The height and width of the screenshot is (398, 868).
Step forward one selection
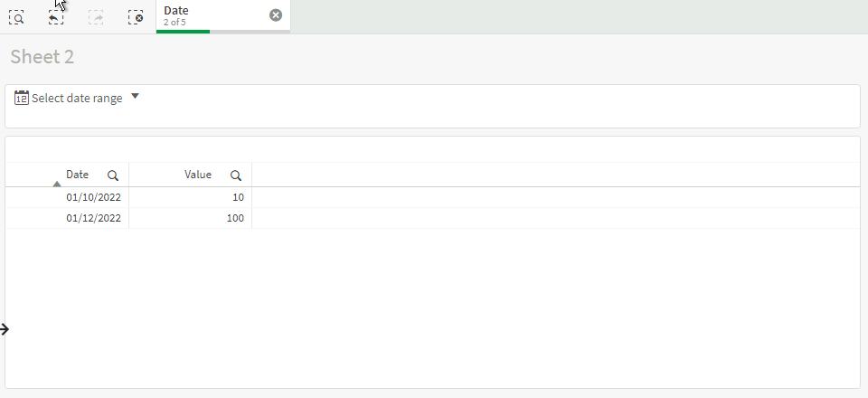(x=96, y=17)
